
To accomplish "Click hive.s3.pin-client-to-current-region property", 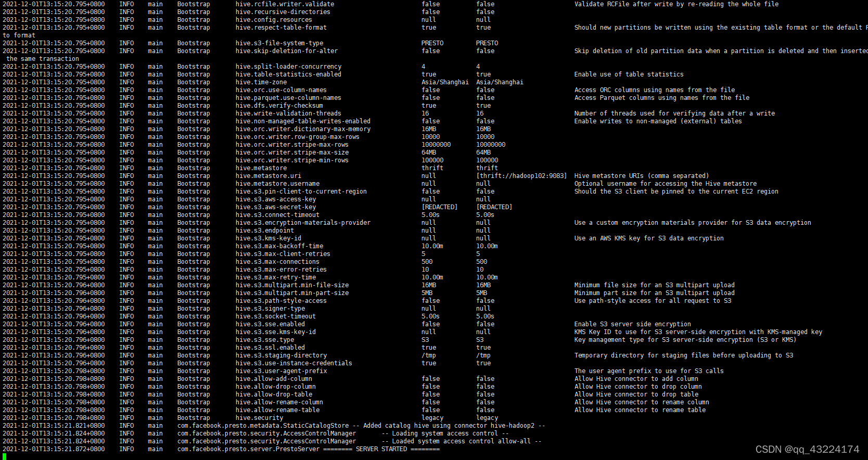I will click(x=301, y=191).
